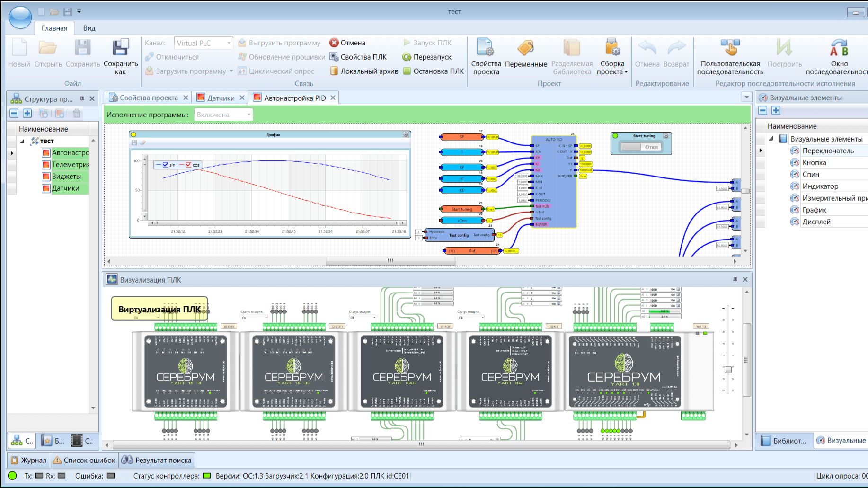Screen dimensions: 868x488
Task: Click the vertical zoom slider in Визуализация ПЛК
Action: (728, 369)
